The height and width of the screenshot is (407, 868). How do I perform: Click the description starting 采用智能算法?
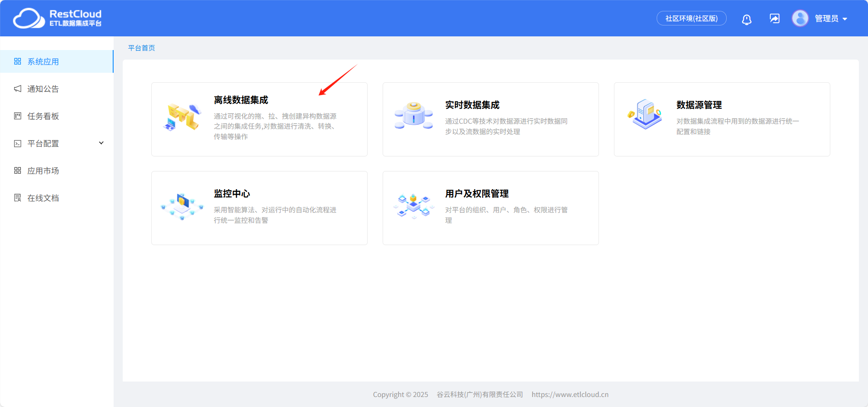[x=275, y=215]
